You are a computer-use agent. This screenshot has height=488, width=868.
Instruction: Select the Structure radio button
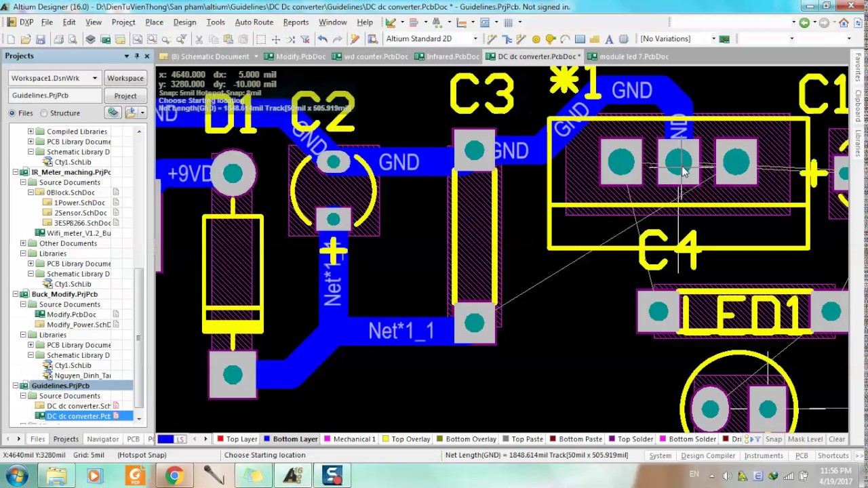[x=44, y=113]
